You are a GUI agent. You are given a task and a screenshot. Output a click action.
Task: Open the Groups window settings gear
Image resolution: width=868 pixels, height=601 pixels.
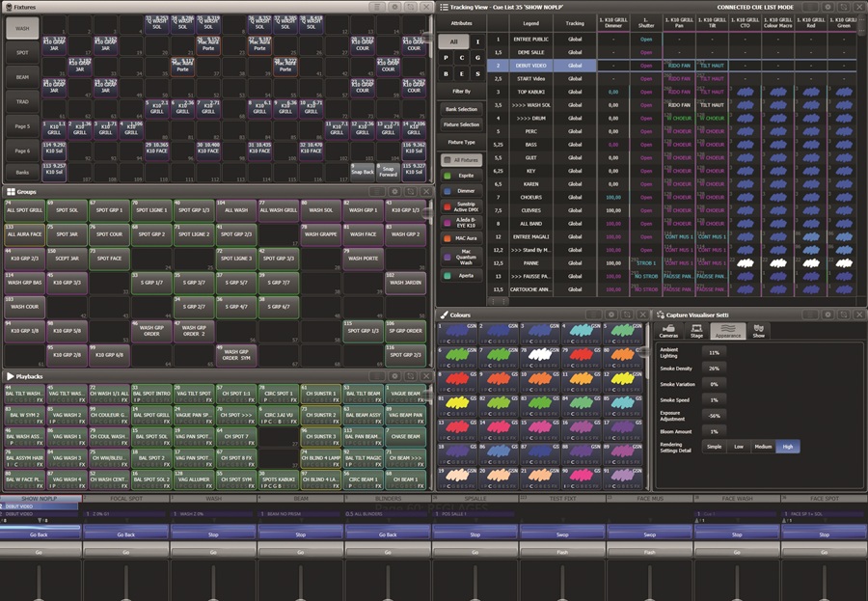(x=394, y=192)
